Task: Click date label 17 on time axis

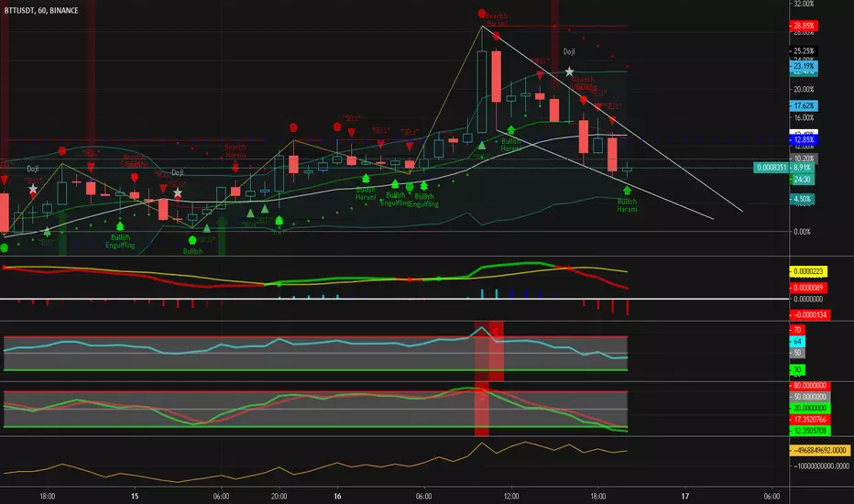Action: [x=685, y=497]
